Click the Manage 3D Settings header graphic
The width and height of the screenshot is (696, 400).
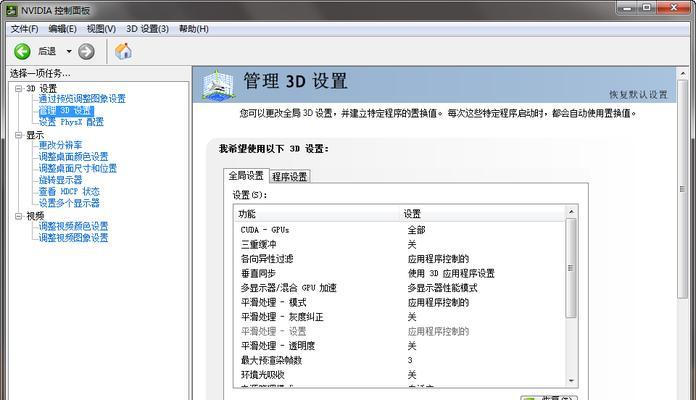click(x=218, y=84)
